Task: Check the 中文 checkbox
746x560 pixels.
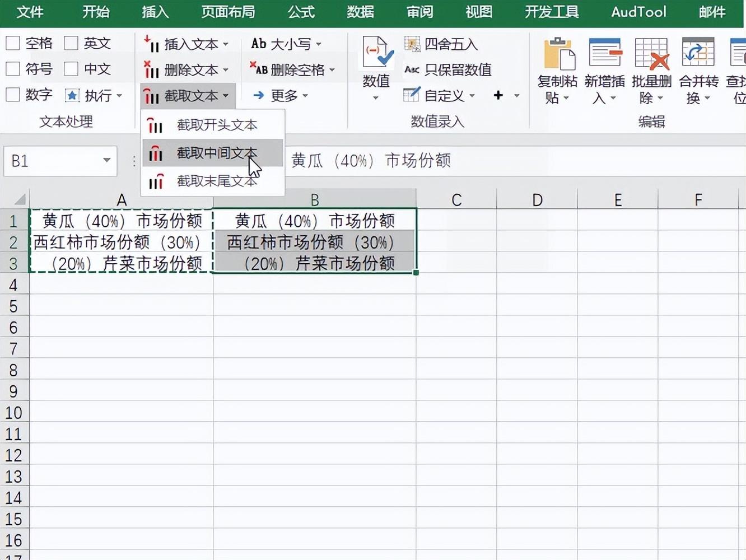Action: tap(71, 69)
